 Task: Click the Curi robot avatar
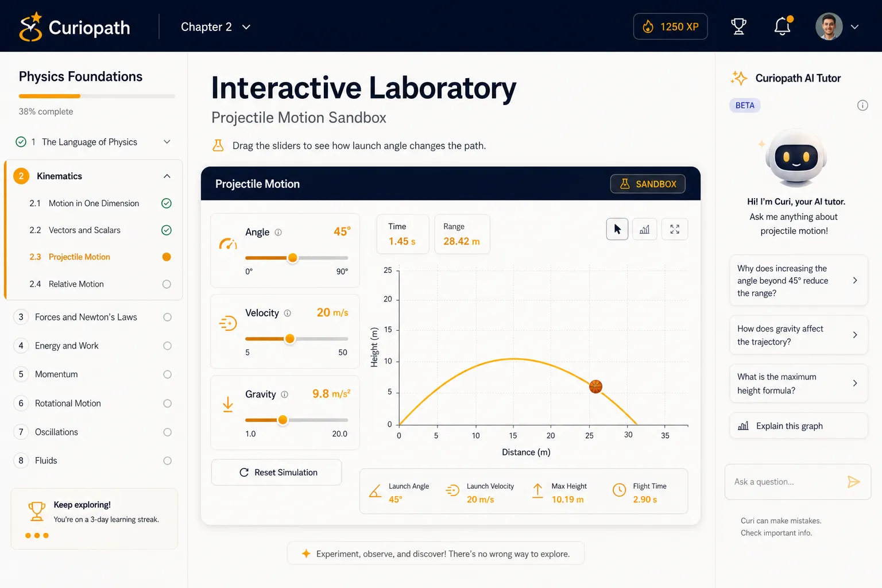[796, 157]
